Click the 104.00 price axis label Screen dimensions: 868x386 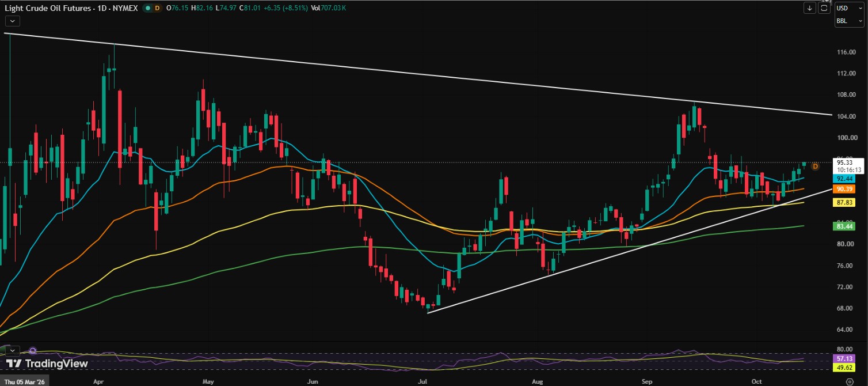click(846, 116)
